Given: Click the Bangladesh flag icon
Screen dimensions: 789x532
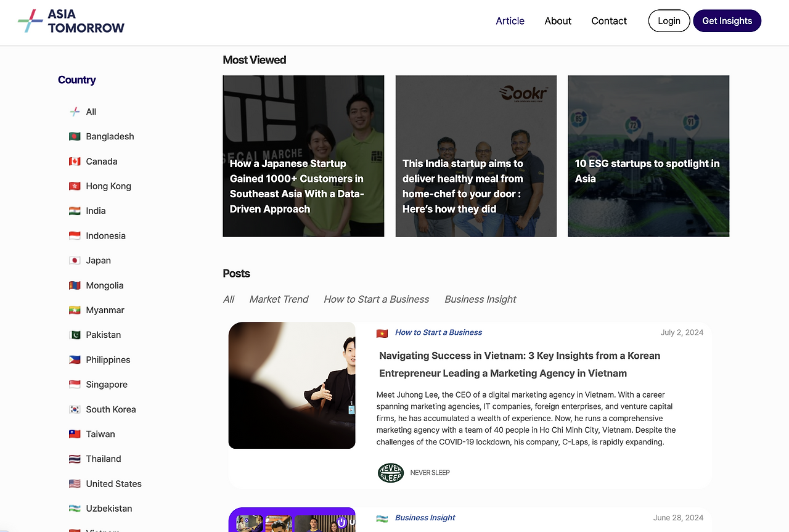Looking at the screenshot, I should [x=75, y=136].
